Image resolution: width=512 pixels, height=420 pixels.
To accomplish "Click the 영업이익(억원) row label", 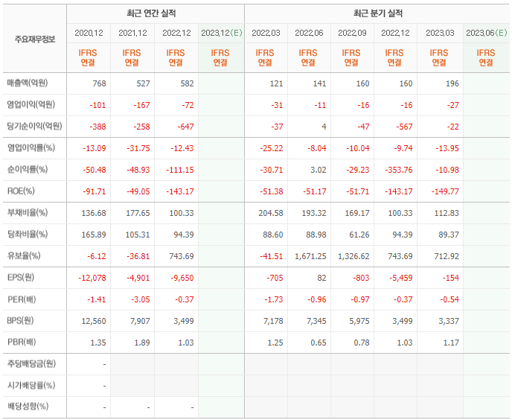I will tap(31, 104).
